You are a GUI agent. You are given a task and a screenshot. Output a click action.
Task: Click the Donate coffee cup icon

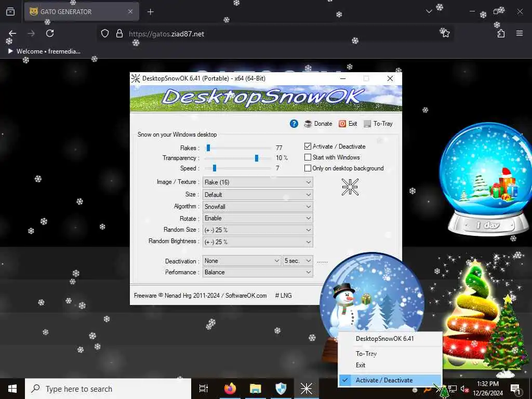tap(308, 124)
